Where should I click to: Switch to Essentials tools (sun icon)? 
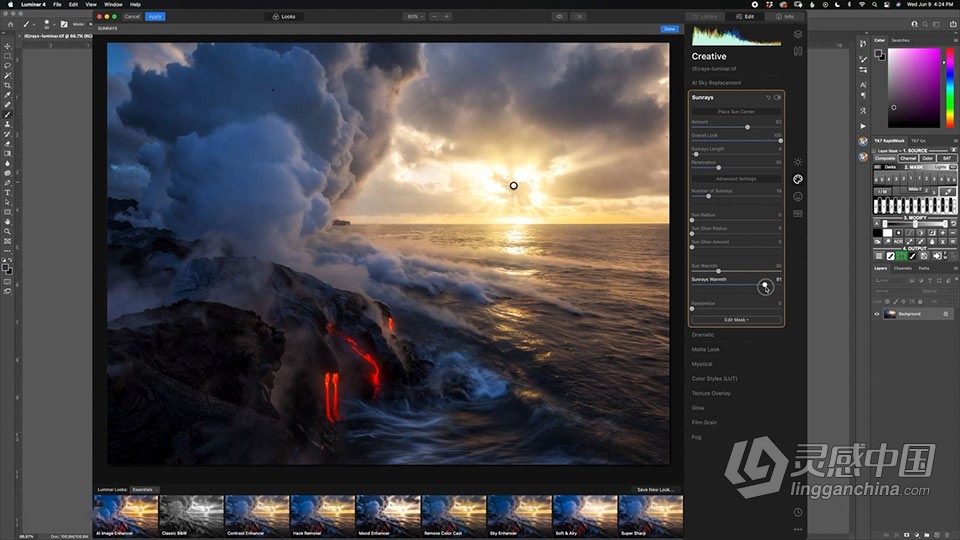click(x=798, y=162)
